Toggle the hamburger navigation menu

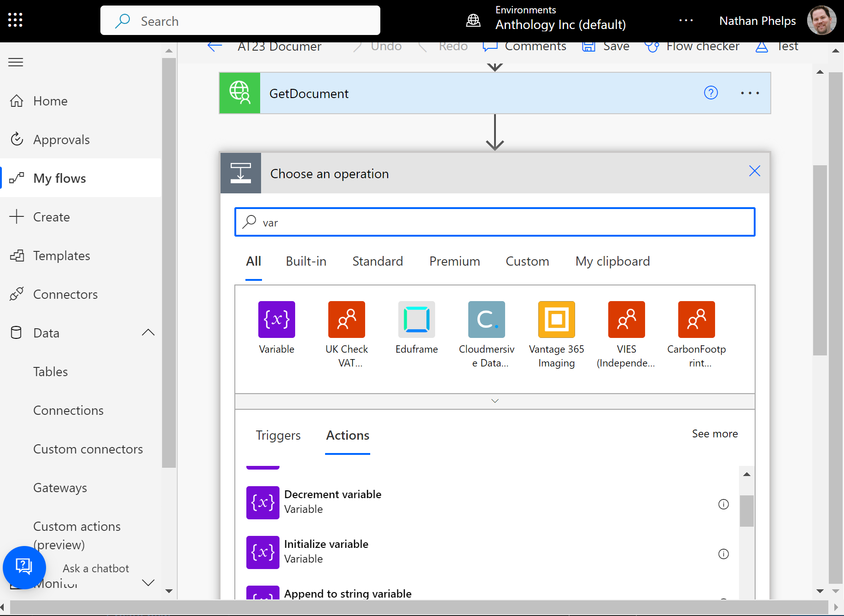point(16,62)
